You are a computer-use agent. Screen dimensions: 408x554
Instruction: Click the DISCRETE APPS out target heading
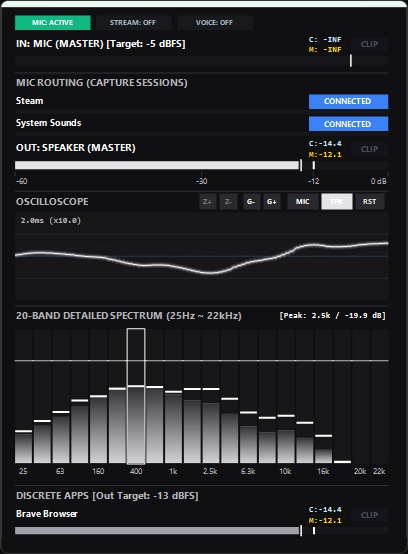coord(107,496)
